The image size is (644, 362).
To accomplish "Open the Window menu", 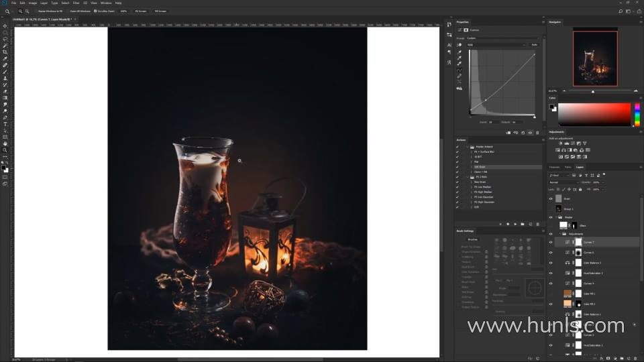I will pyautogui.click(x=106, y=3).
